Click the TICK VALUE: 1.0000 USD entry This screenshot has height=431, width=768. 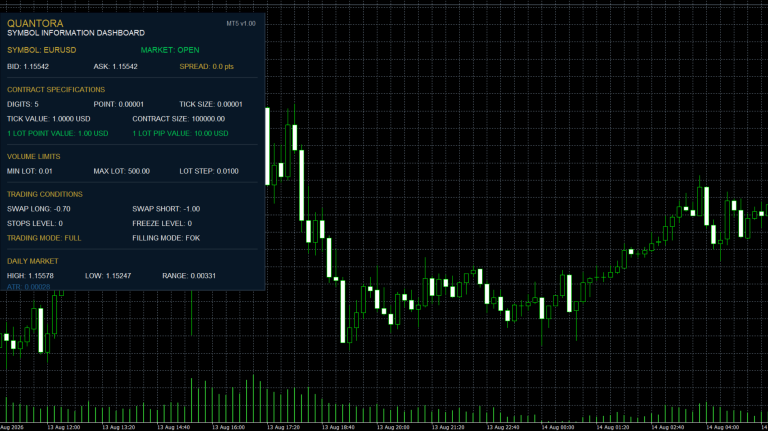click(x=48, y=119)
